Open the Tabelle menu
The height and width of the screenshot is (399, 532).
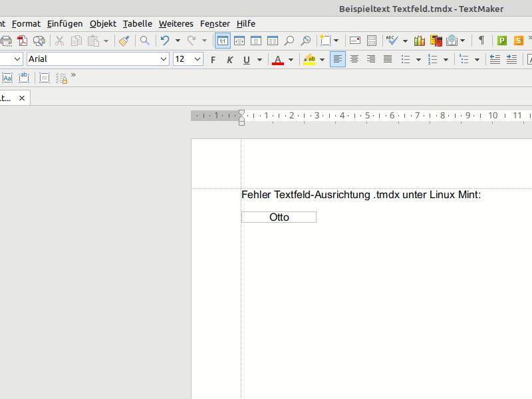point(137,23)
